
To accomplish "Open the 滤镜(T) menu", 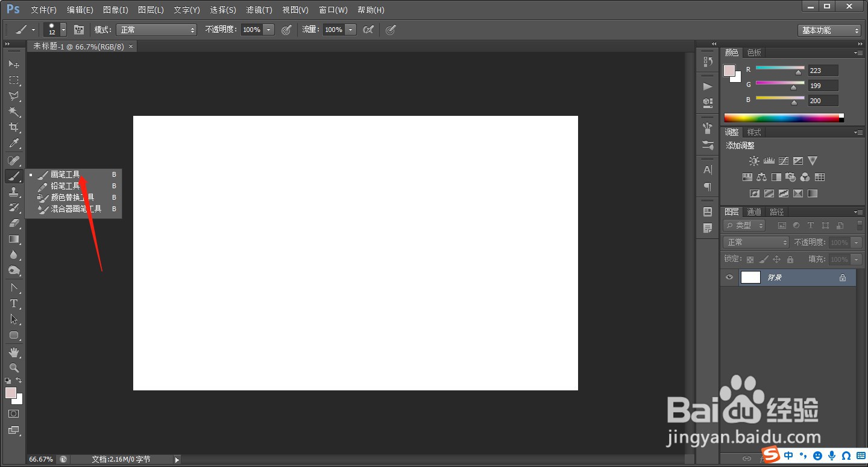I will click(259, 10).
